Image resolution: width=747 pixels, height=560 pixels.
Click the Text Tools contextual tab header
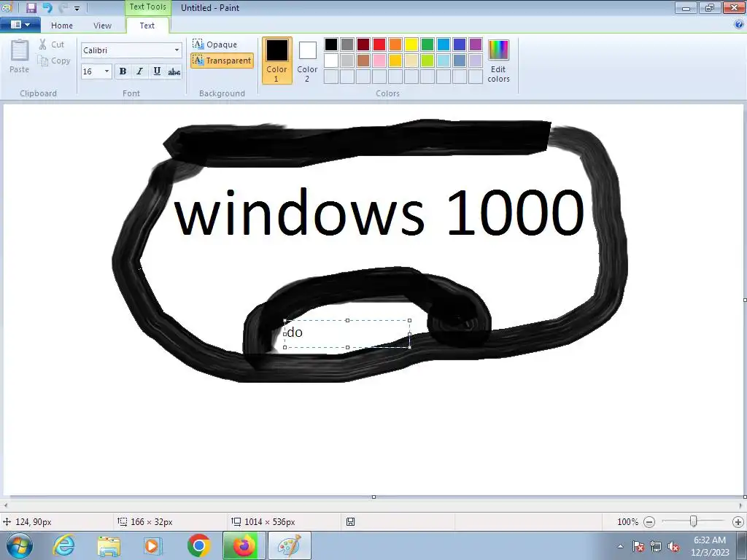147,7
